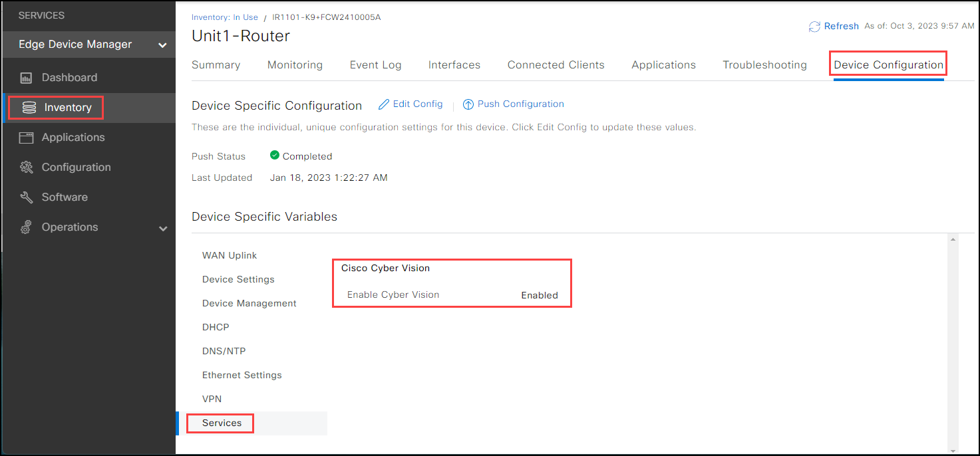
Task: Select Services variables section
Action: [222, 423]
